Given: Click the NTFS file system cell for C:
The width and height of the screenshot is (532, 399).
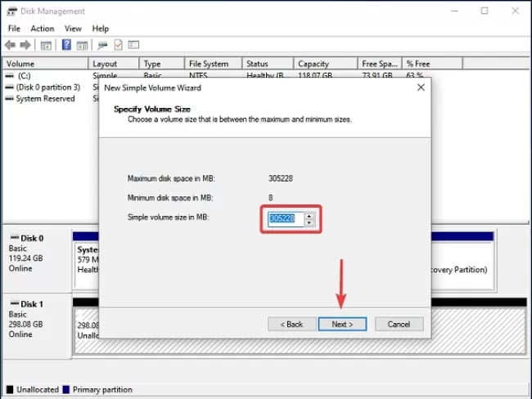Looking at the screenshot, I should click(198, 75).
